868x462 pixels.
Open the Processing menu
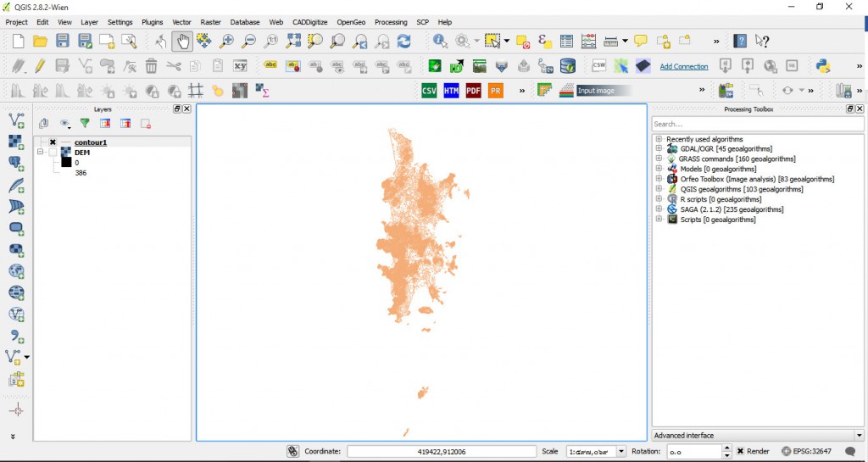391,22
